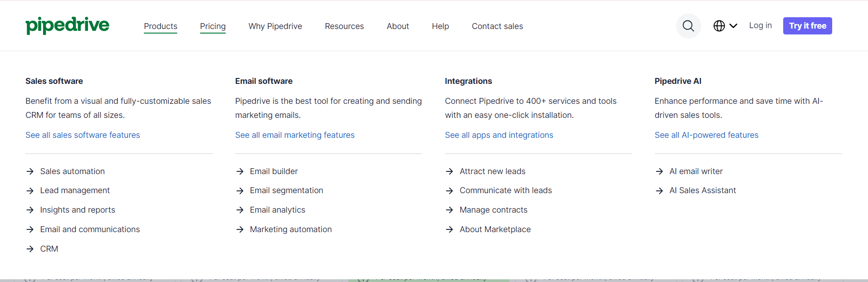Expand the language chevron dropdown
This screenshot has width=868, height=282.
(733, 26)
